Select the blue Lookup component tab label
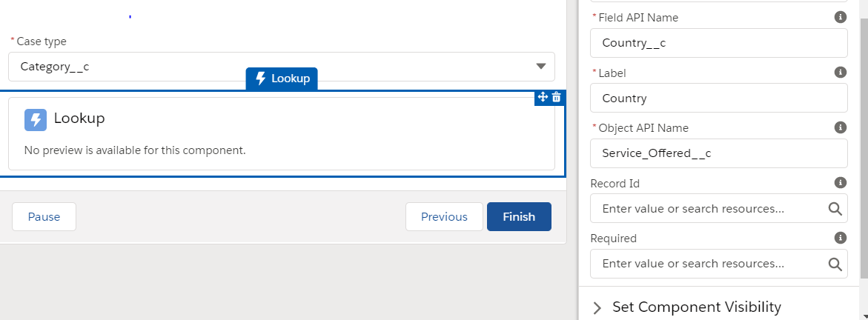Viewport: 868px width, 320px height. pyautogui.click(x=282, y=79)
